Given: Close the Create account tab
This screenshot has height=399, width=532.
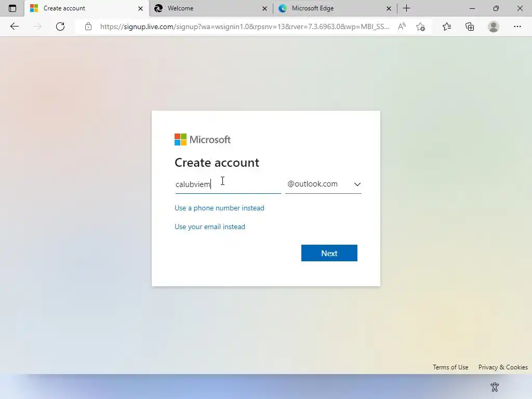Looking at the screenshot, I should coord(140,8).
